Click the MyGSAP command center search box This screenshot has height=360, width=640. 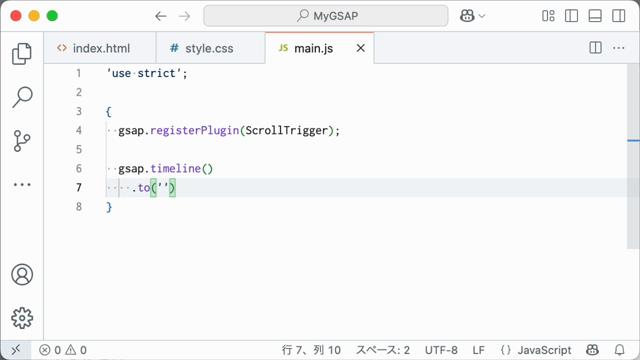(326, 16)
